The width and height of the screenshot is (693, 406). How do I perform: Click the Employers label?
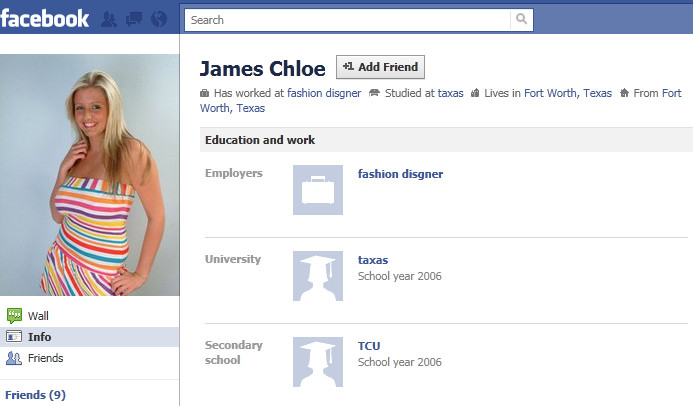tap(234, 173)
